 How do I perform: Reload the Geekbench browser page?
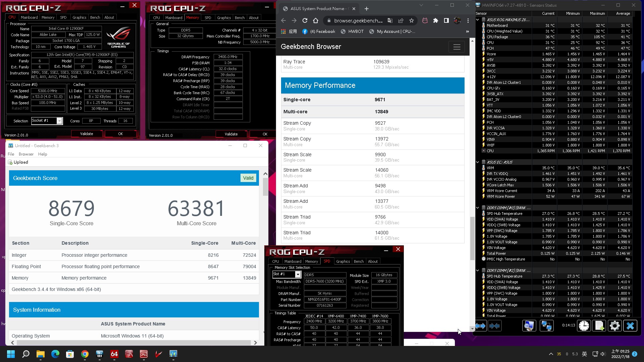click(305, 21)
